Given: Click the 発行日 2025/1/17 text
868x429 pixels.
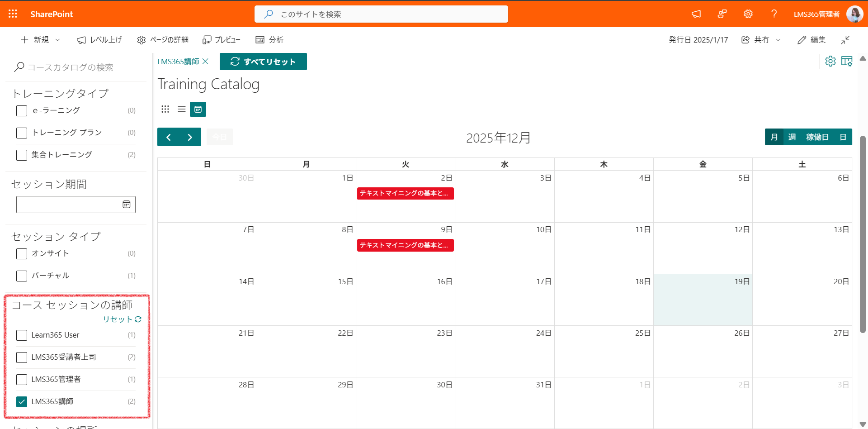Looking at the screenshot, I should [698, 40].
